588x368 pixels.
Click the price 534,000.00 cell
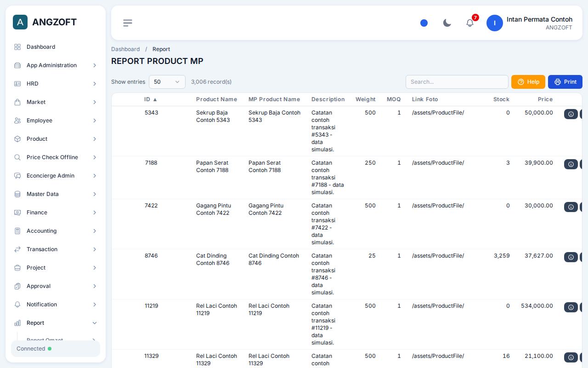coord(537,306)
